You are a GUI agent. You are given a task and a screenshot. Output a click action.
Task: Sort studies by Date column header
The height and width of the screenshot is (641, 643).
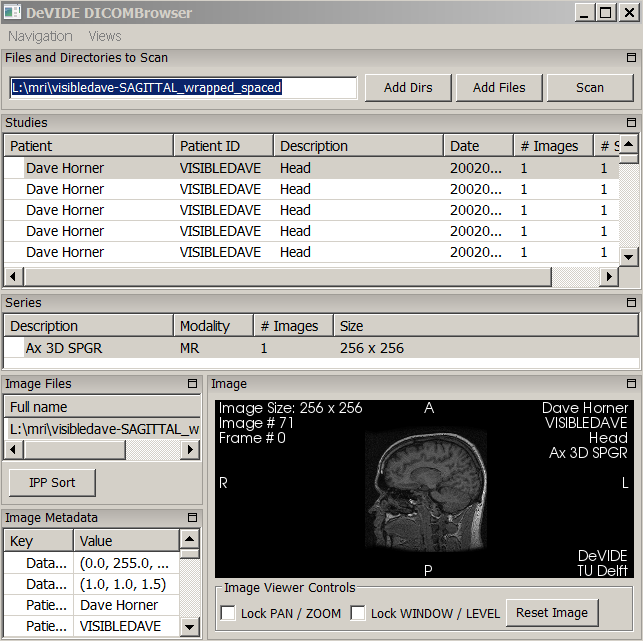[x=479, y=146]
